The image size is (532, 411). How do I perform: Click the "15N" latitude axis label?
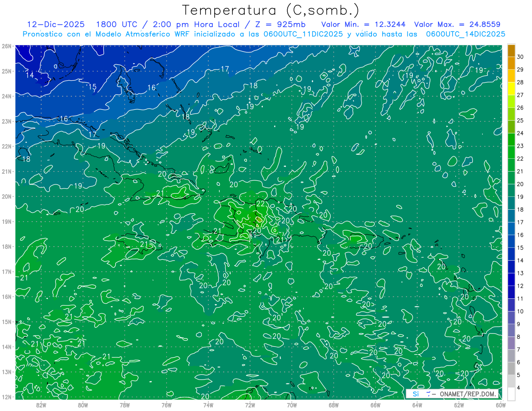pos(7,321)
